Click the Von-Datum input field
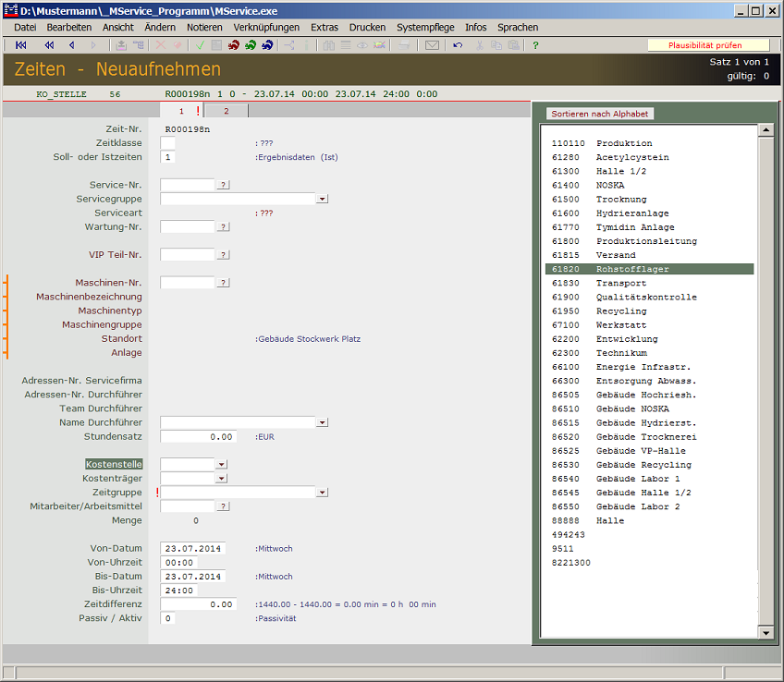Viewport: 784px width, 682px height. [x=192, y=549]
